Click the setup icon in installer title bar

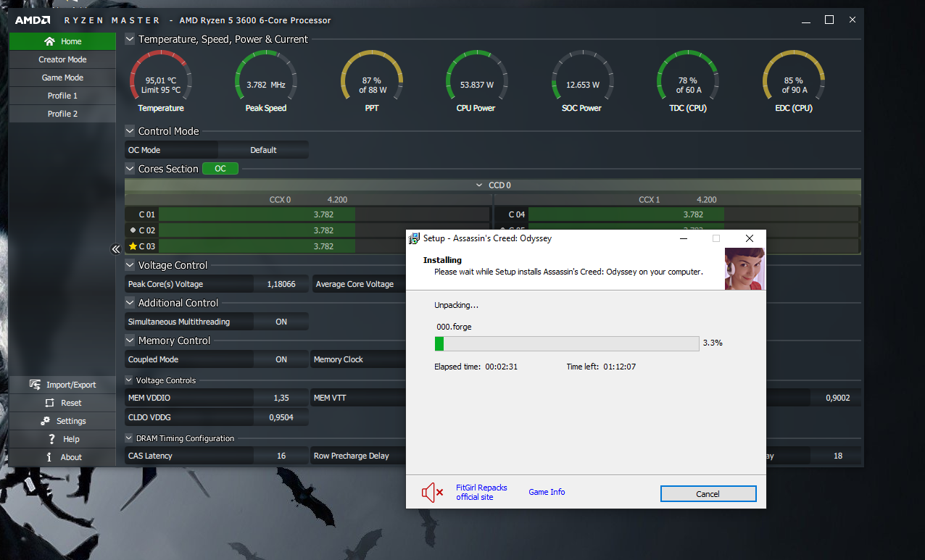(414, 238)
